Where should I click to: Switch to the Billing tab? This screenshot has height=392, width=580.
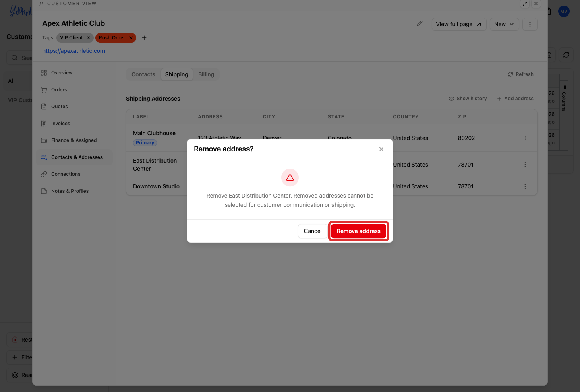tap(206, 74)
